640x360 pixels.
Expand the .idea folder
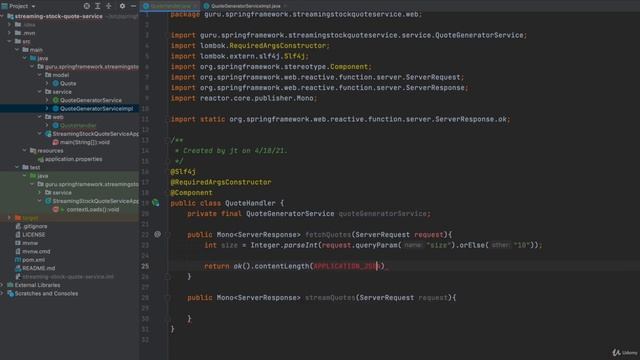tap(10, 24)
